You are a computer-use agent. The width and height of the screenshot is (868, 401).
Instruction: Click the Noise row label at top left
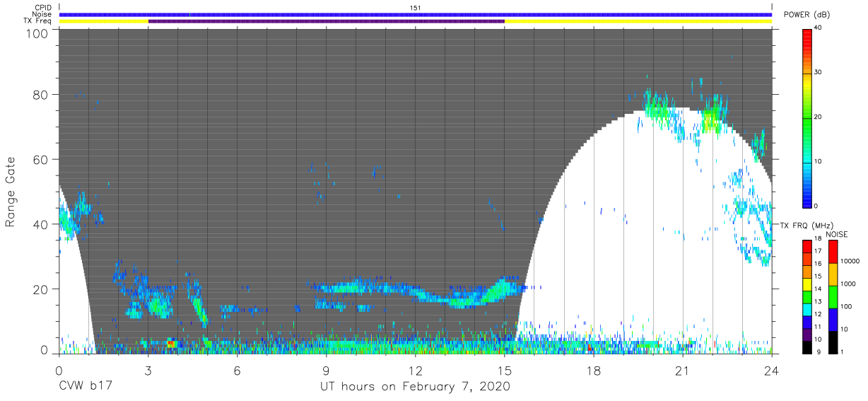(x=42, y=14)
